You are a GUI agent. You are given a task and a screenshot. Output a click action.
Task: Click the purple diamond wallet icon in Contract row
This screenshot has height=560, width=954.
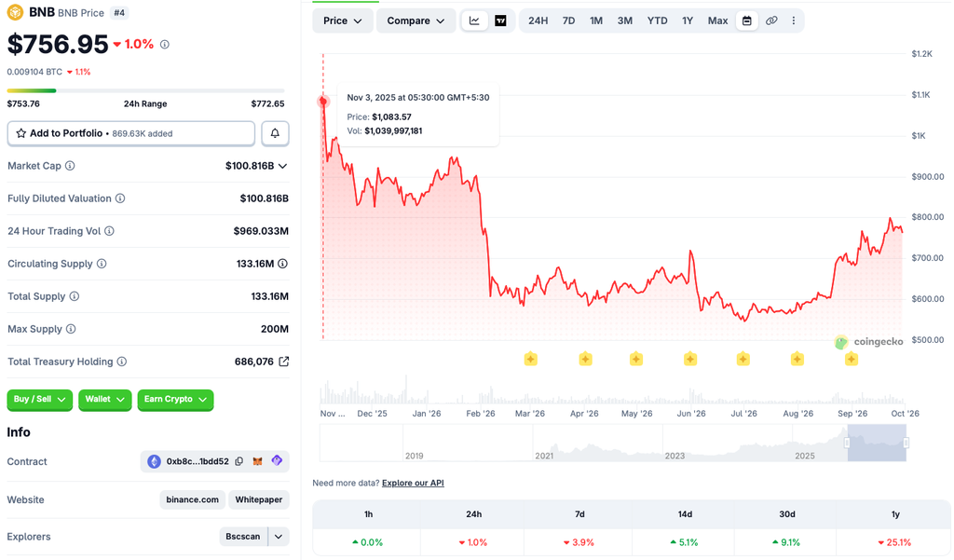(x=277, y=461)
